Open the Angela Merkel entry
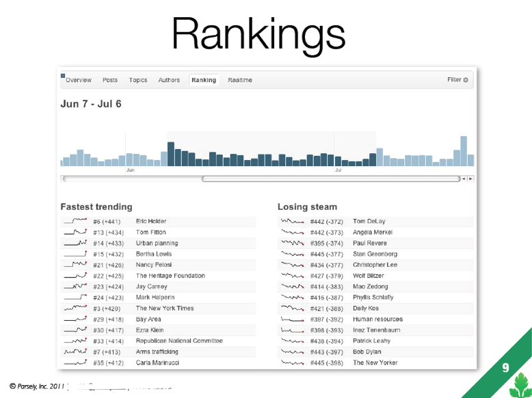The height and width of the screenshot is (398, 532). pos(373,233)
